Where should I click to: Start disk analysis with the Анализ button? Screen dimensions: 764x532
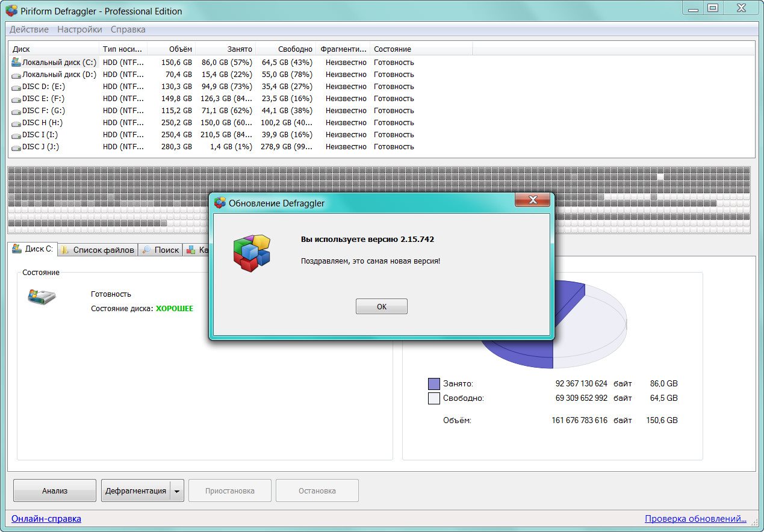[55, 490]
